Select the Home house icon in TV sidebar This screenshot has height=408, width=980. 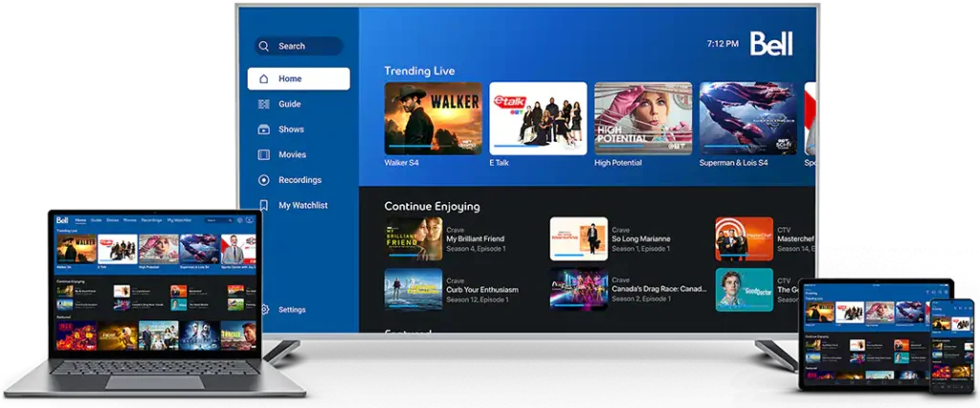click(x=263, y=79)
